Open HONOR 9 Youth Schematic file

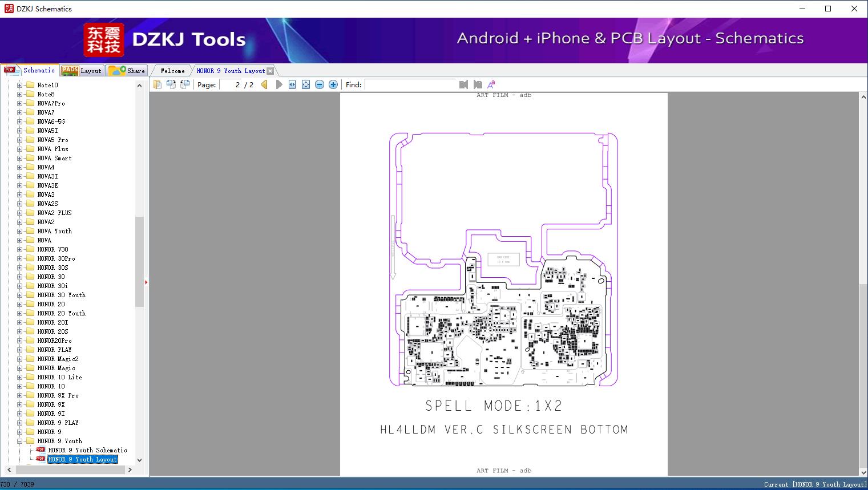point(87,450)
